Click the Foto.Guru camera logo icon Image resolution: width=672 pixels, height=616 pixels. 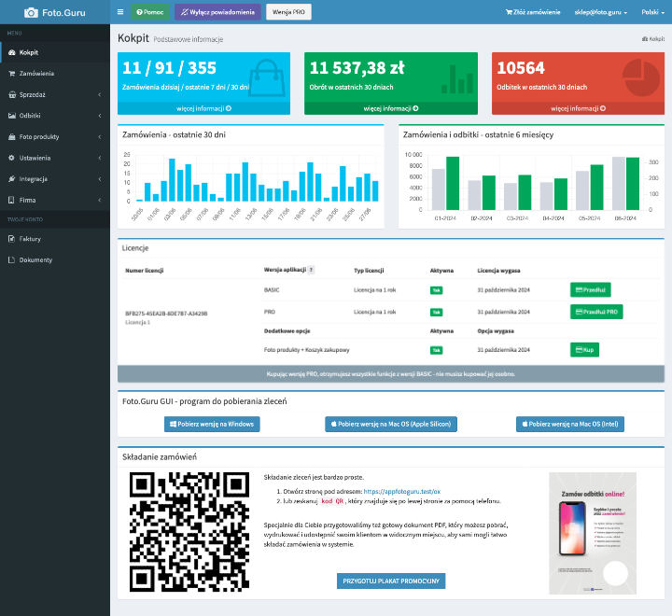31,12
